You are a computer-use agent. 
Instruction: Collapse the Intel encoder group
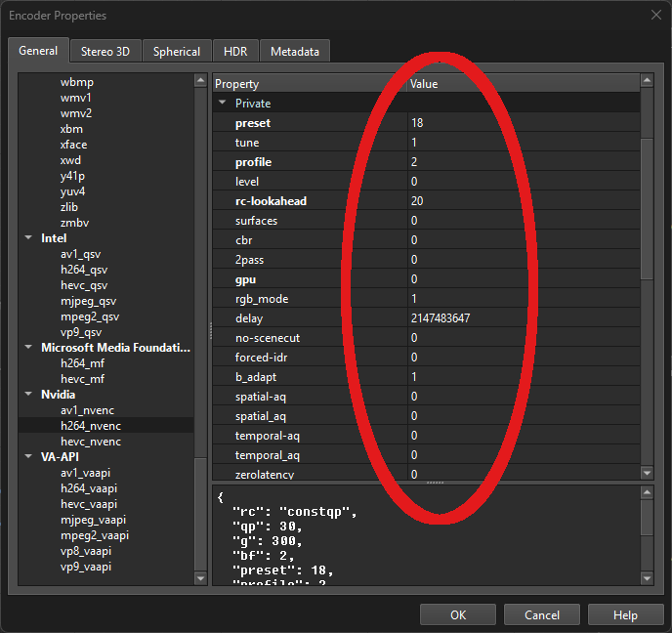(x=28, y=238)
